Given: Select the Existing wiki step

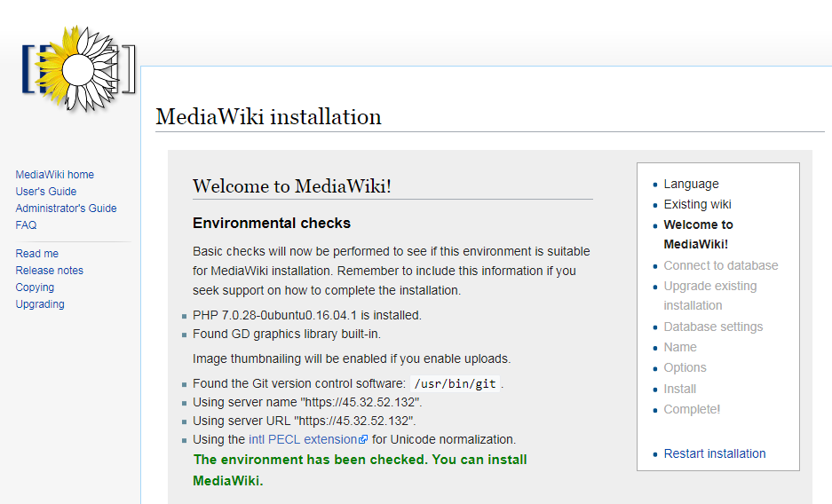Looking at the screenshot, I should coord(697,205).
